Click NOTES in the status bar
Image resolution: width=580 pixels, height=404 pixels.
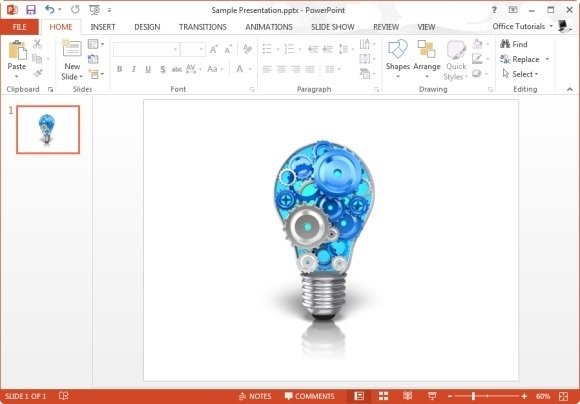(255, 396)
